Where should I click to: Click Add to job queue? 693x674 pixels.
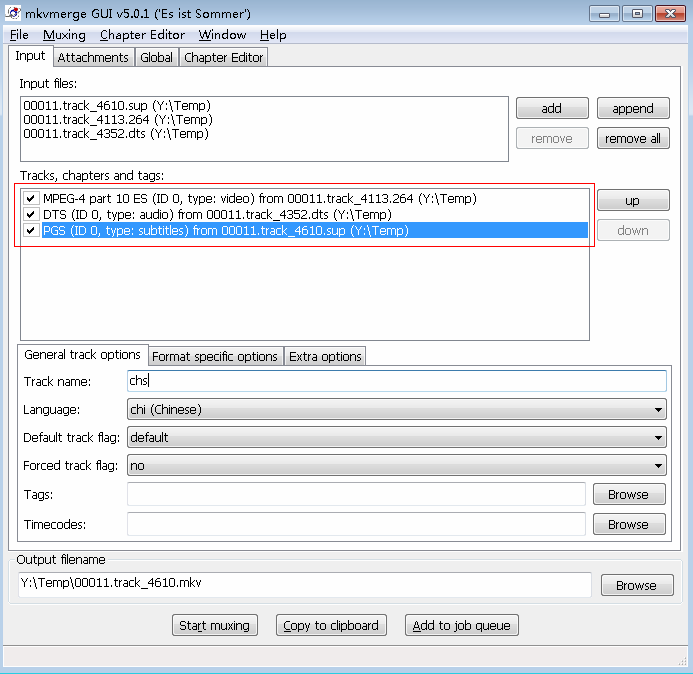click(x=461, y=625)
